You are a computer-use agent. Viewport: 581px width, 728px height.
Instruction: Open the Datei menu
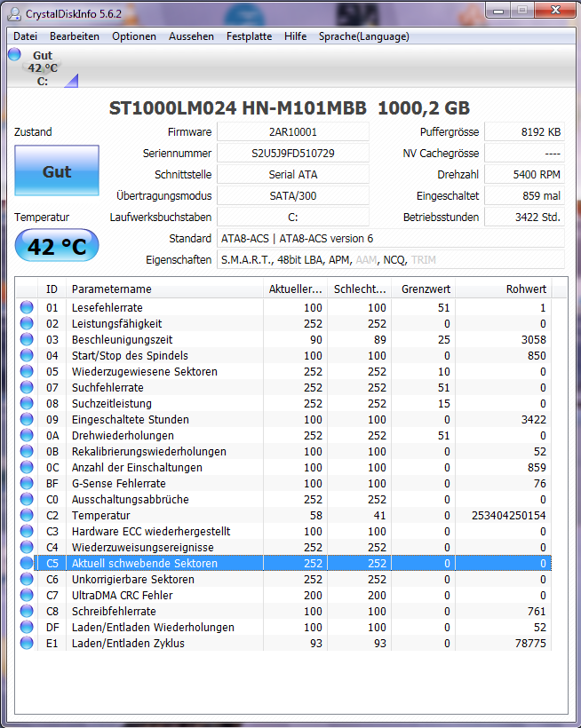(x=25, y=36)
